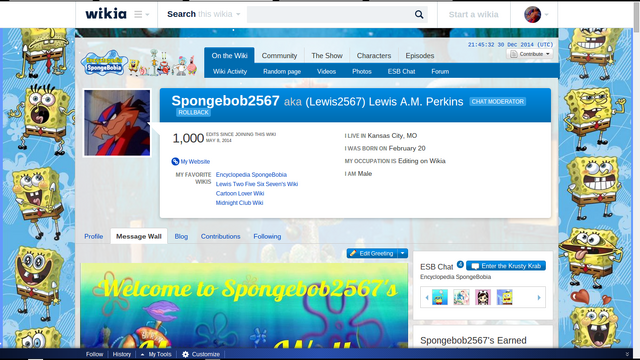Screen dimensions: 640x360
Task: Click the ROLLBACK badge
Action: tap(193, 112)
